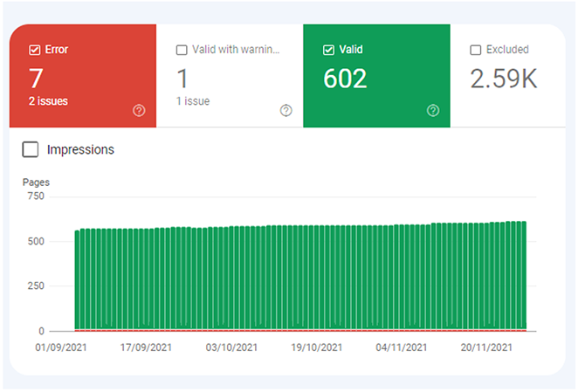Toggle the Impressions checkbox

click(x=31, y=149)
